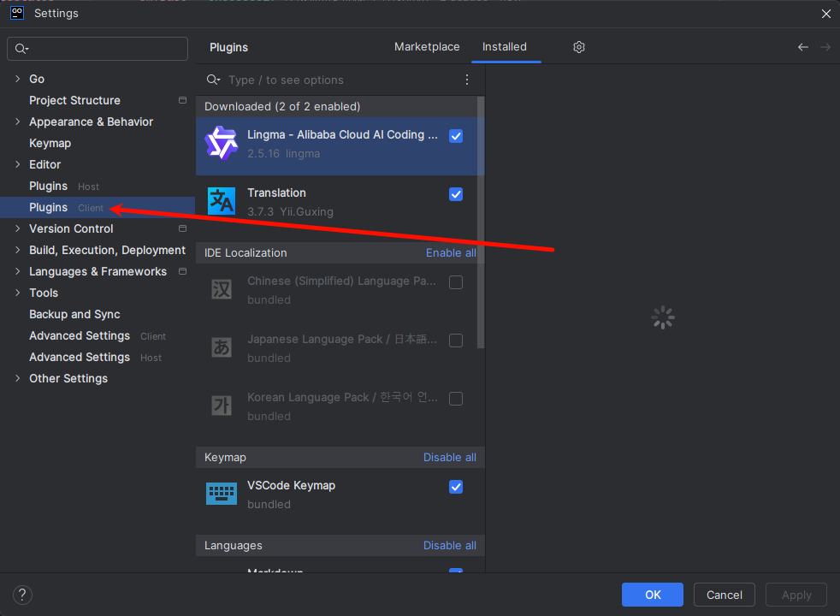
Task: Click the Lingma plugin logo icon
Action: (x=222, y=144)
